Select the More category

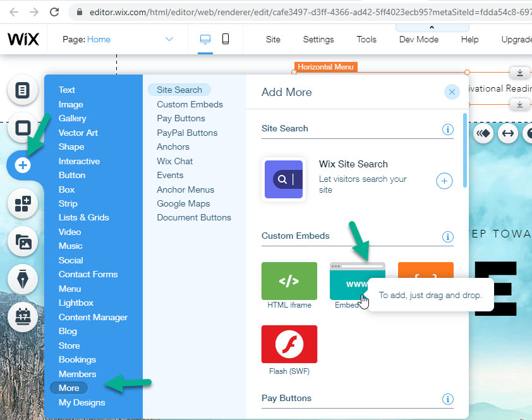(69, 388)
